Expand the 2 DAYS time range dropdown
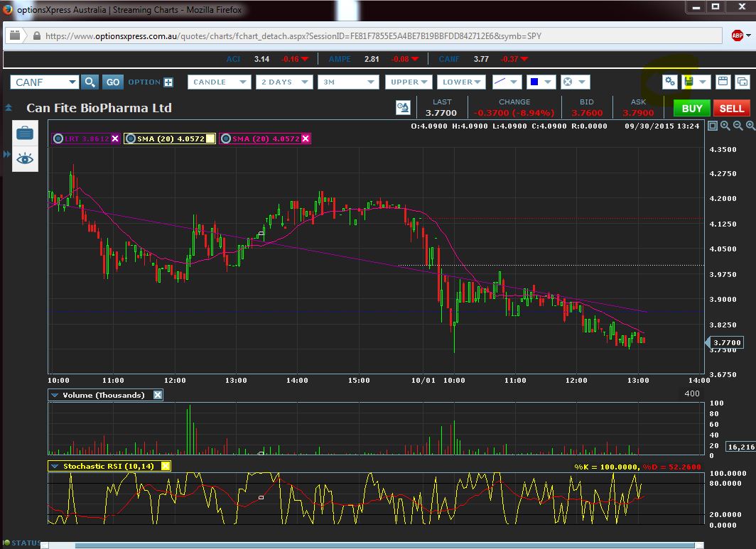Image resolution: width=756 pixels, height=549 pixels. pos(283,82)
